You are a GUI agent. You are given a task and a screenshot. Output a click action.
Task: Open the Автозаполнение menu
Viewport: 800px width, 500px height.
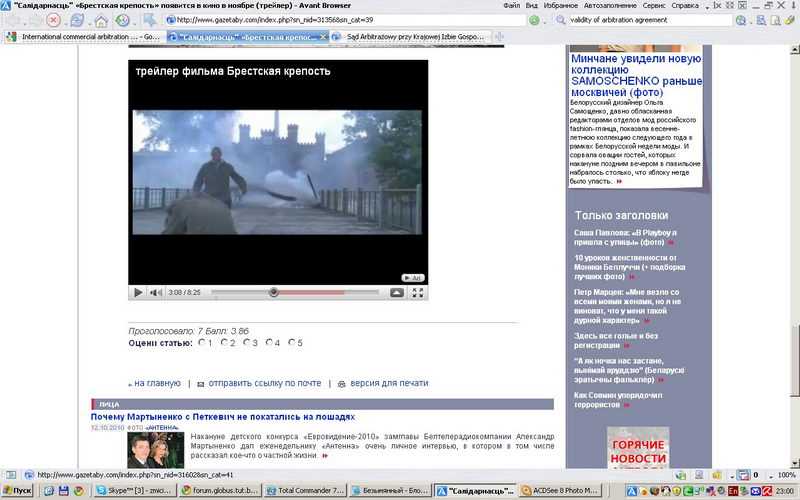point(610,5)
